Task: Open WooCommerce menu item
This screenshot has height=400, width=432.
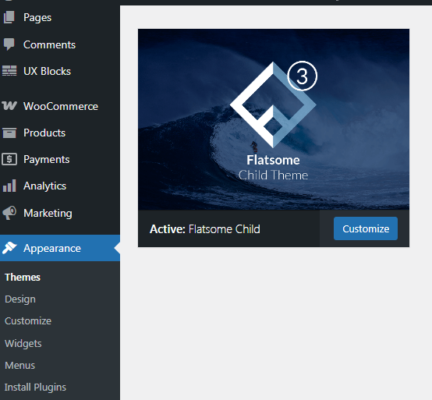Action: coord(61,106)
